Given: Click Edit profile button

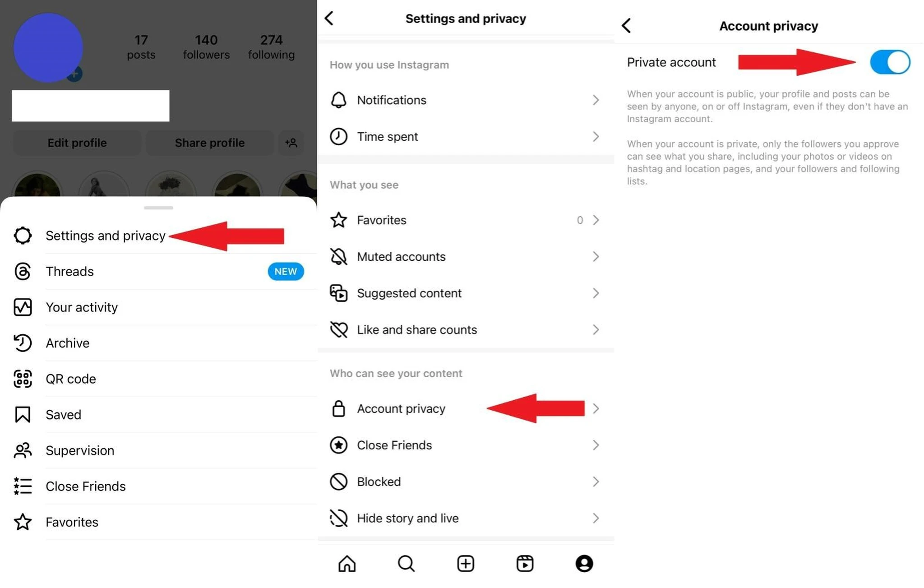Looking at the screenshot, I should 77,142.
